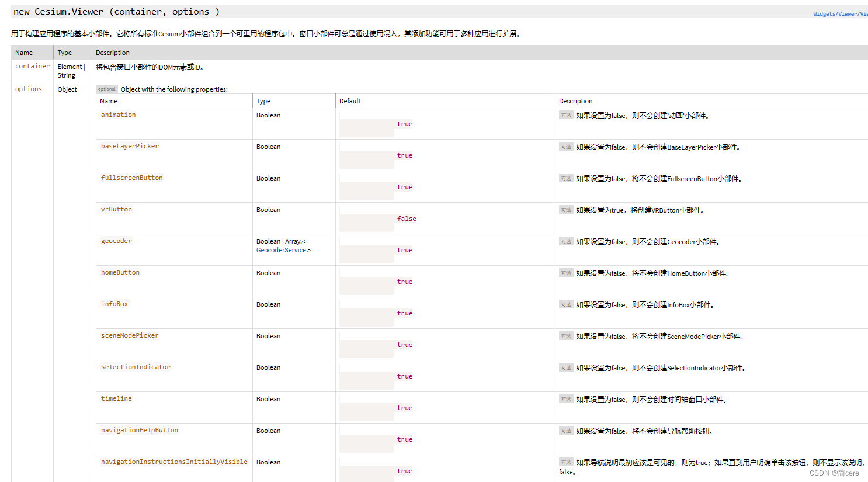Viewport: 868px width, 482px height.
Task: Select the 'animation' property name
Action: click(x=118, y=115)
